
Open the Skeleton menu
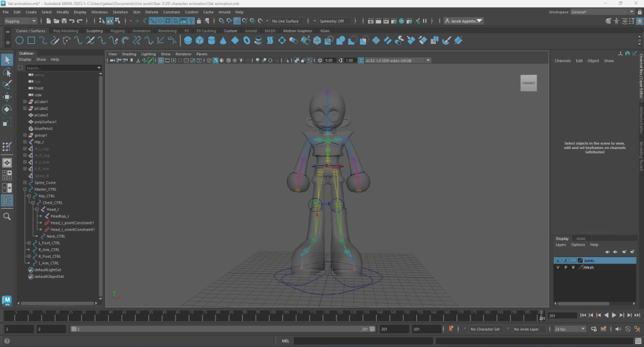coord(119,12)
